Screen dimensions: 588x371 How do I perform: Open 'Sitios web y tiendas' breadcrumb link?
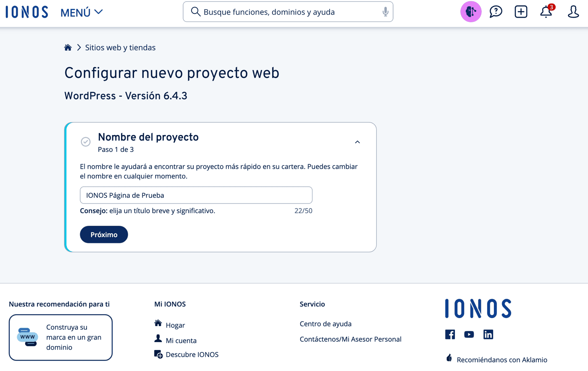(120, 47)
